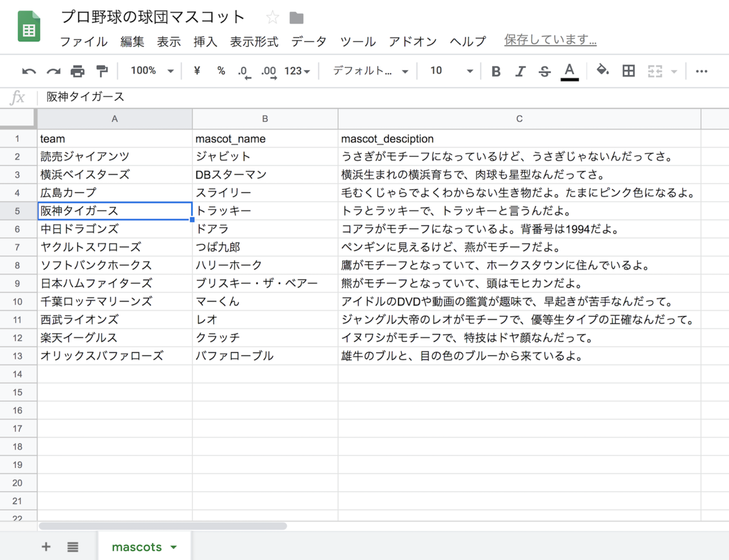Viewport: 729px width, 560px height.
Task: Add a new sheet with plus
Action: [x=46, y=547]
